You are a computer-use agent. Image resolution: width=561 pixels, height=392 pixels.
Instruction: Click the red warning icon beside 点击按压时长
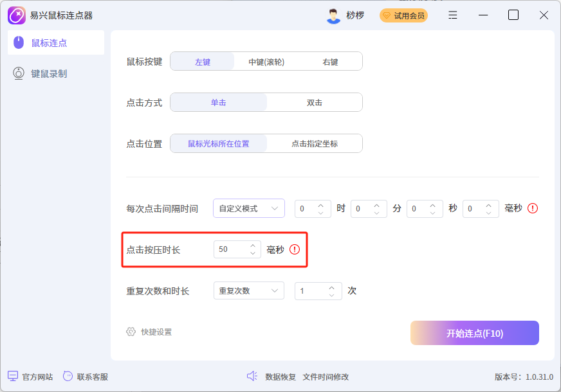pyautogui.click(x=295, y=250)
